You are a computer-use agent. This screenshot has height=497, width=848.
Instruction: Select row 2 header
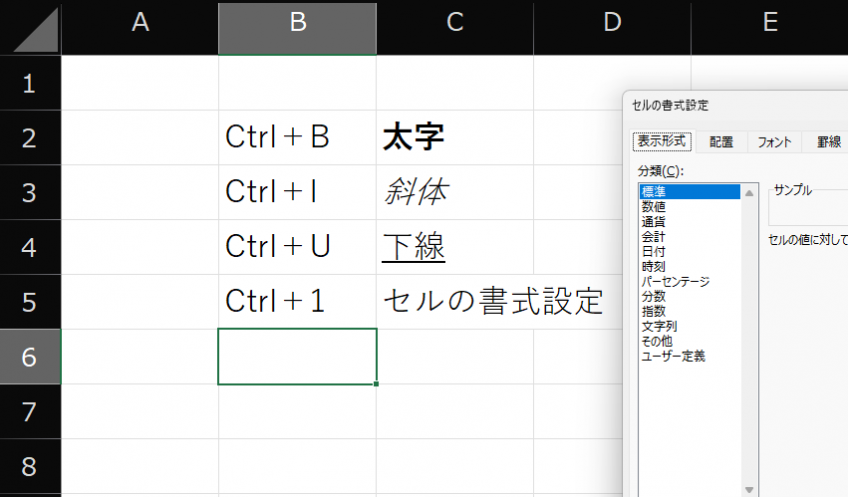[30, 137]
